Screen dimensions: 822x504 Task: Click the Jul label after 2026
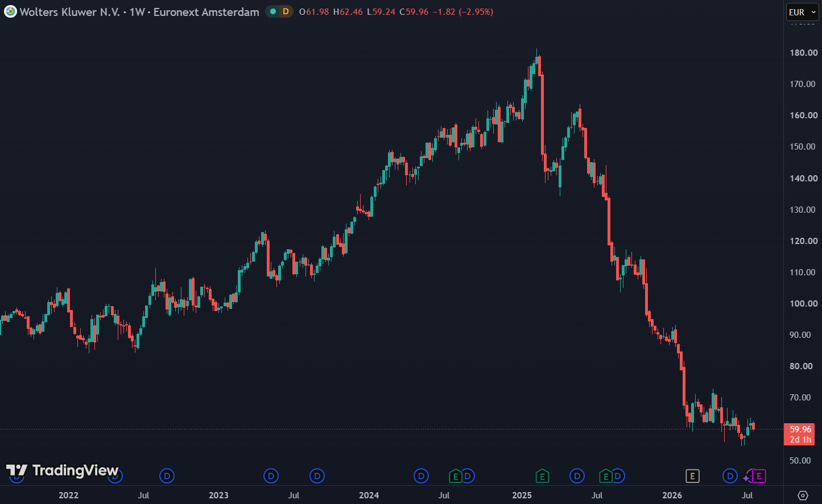[747, 495]
